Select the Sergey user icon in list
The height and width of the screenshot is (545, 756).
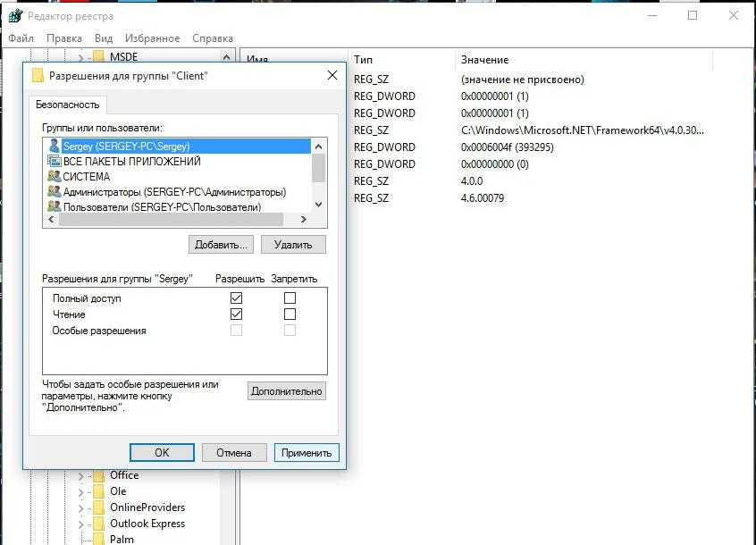coord(54,146)
